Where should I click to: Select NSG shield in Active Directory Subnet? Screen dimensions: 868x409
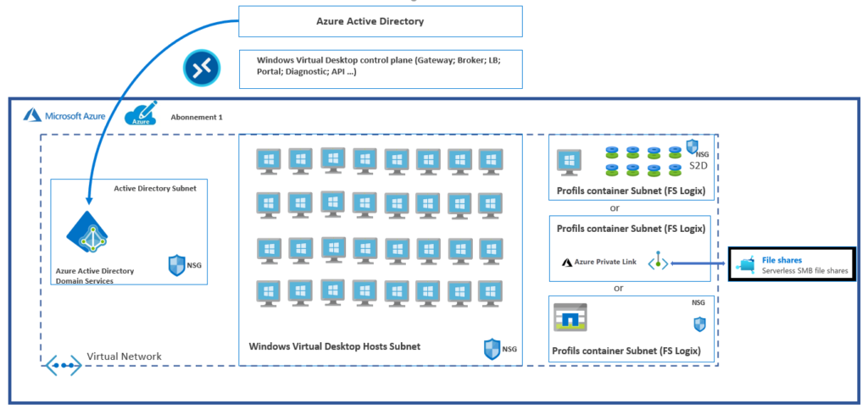pyautogui.click(x=177, y=265)
